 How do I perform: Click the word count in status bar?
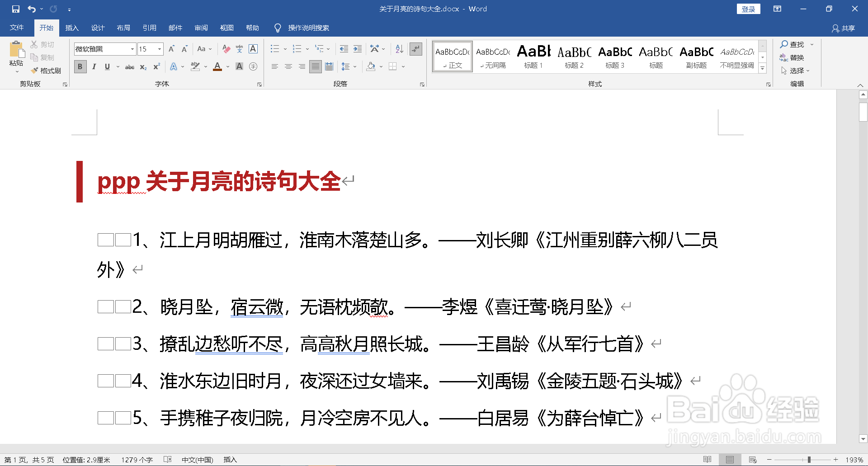[x=137, y=459]
